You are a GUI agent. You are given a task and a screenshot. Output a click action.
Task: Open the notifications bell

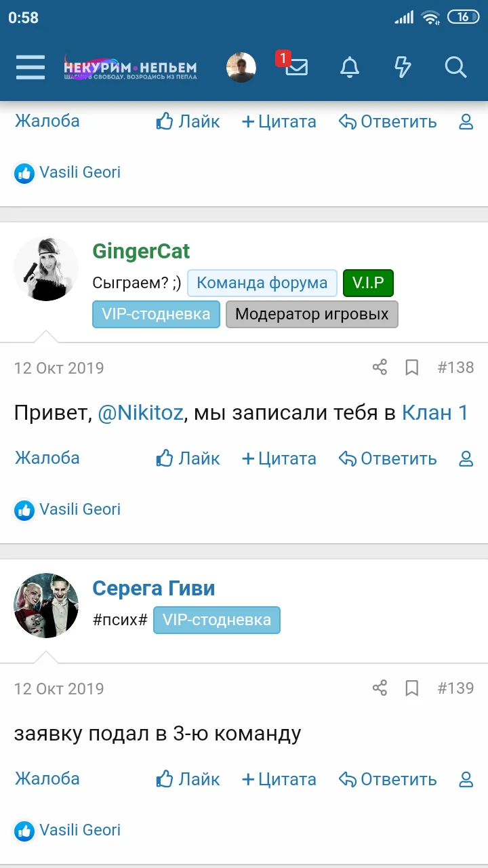point(350,67)
